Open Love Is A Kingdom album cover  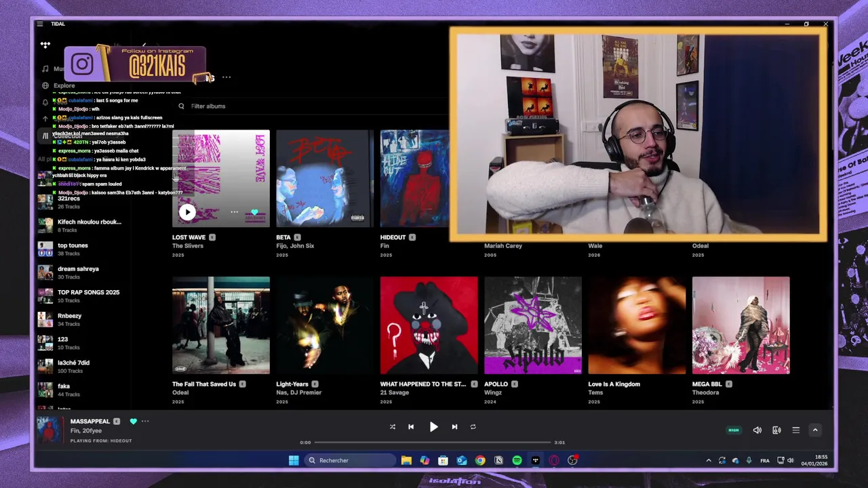637,325
